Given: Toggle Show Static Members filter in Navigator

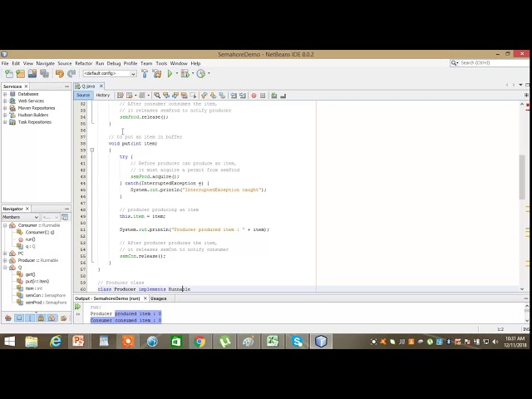Looking at the screenshot, I should point(30,318).
